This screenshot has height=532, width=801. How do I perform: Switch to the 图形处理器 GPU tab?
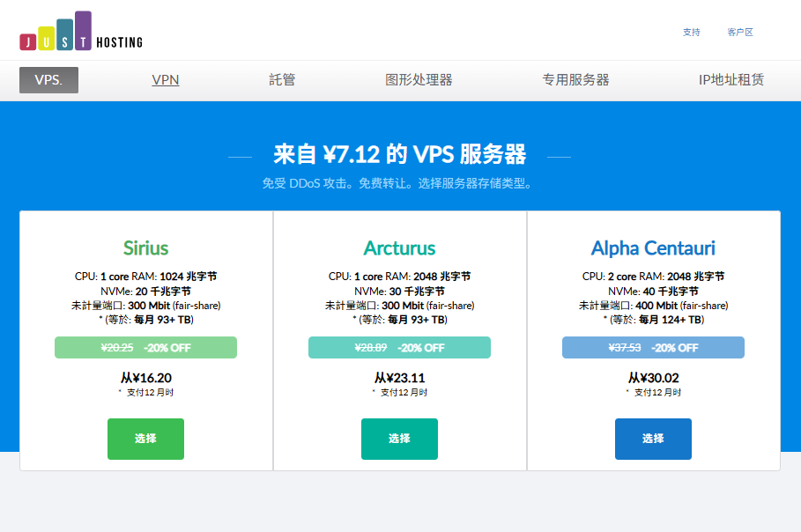(419, 80)
